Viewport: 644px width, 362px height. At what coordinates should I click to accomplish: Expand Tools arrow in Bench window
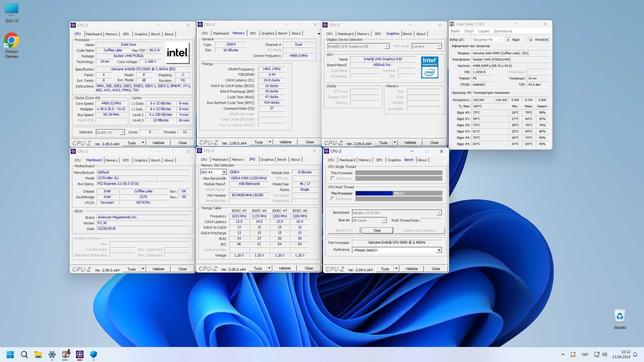coord(396,269)
